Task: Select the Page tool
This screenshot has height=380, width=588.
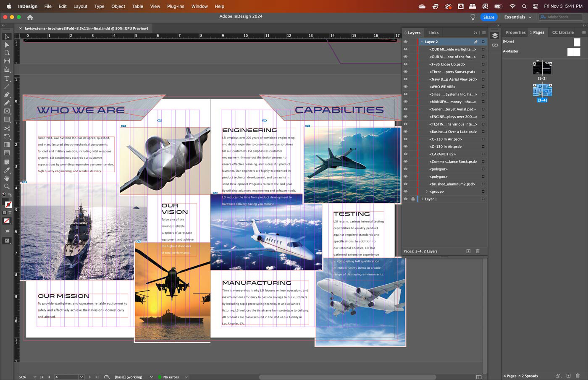Action: coord(7,53)
